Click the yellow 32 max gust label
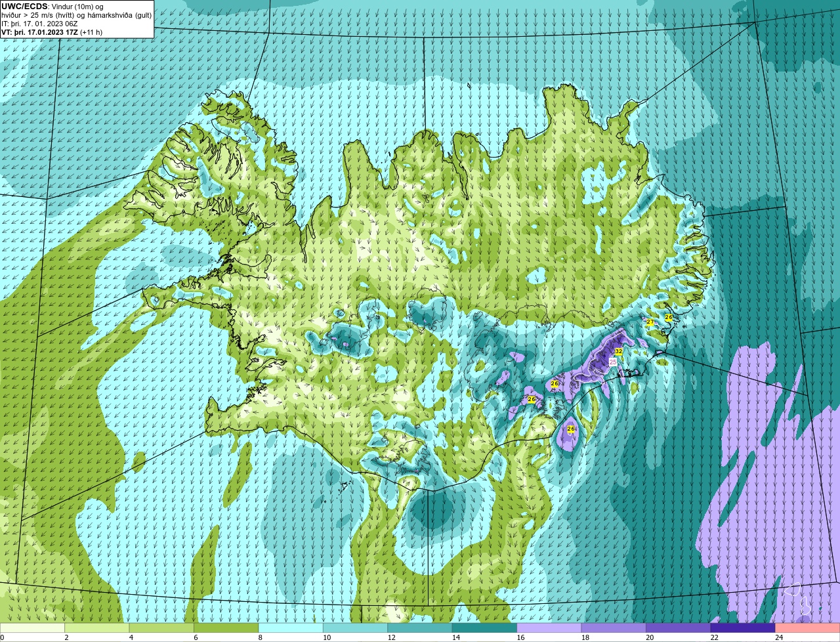840x642 pixels. 618,352
